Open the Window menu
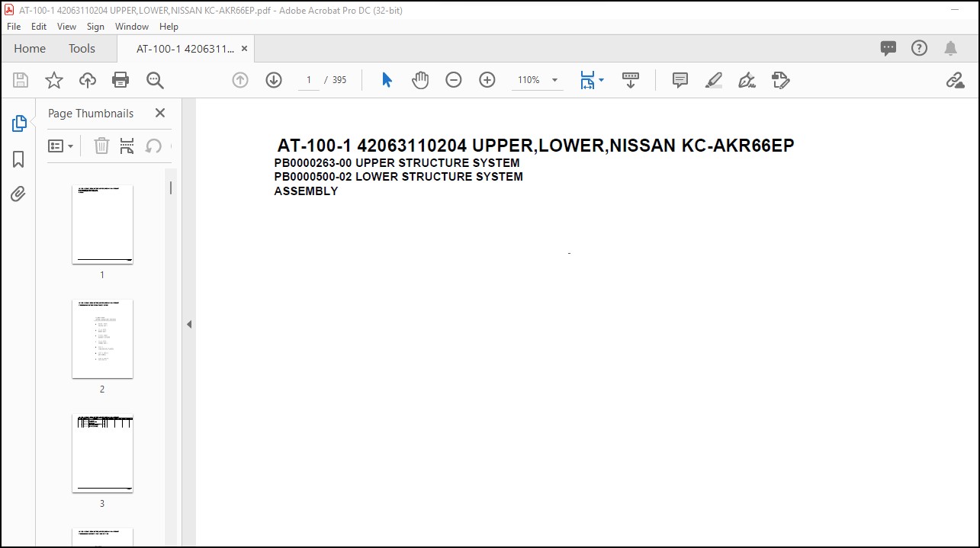This screenshot has width=980, height=548. tap(132, 26)
